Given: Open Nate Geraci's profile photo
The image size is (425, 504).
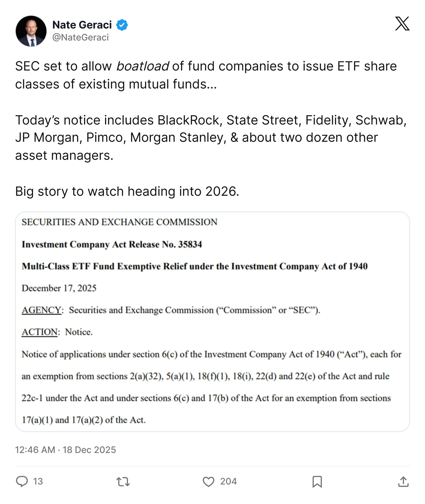Looking at the screenshot, I should 31,31.
